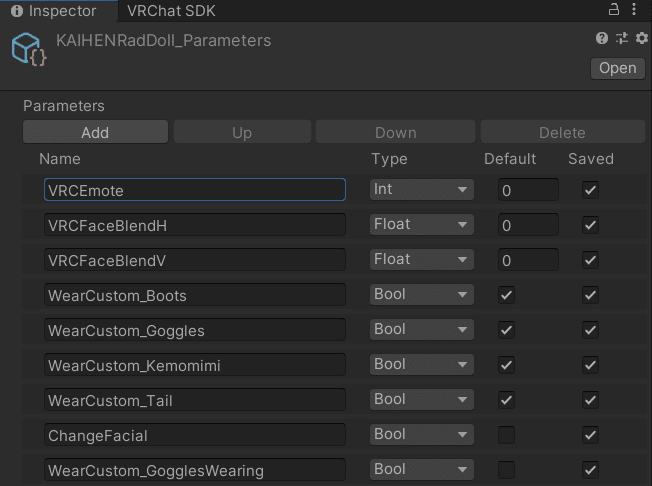This screenshot has height=486, width=652.
Task: Toggle Saved checkbox for WearCustom_Tail
Action: point(590,400)
